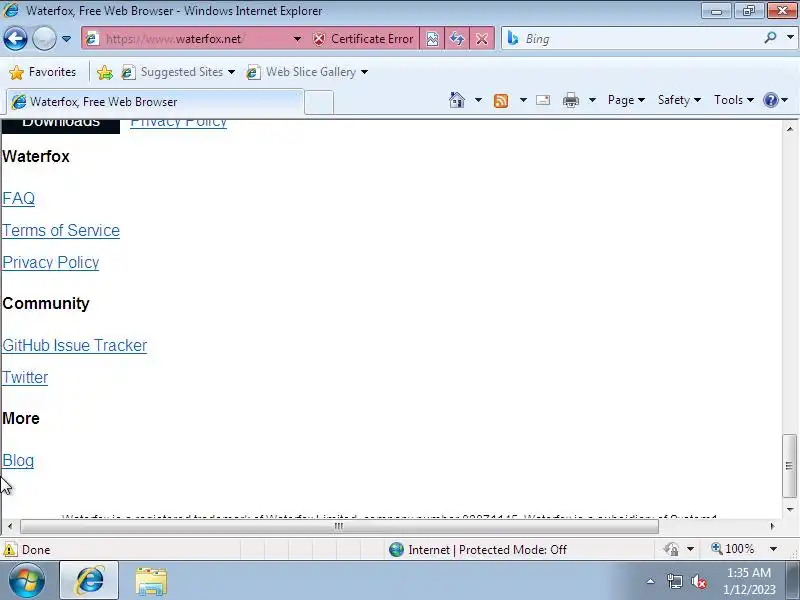
Task: Expand the Feeds dropdown arrow
Action: [523, 100]
